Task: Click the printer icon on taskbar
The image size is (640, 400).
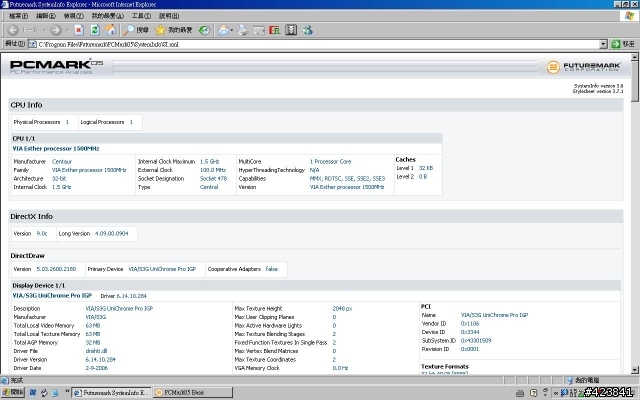Action: (520, 393)
